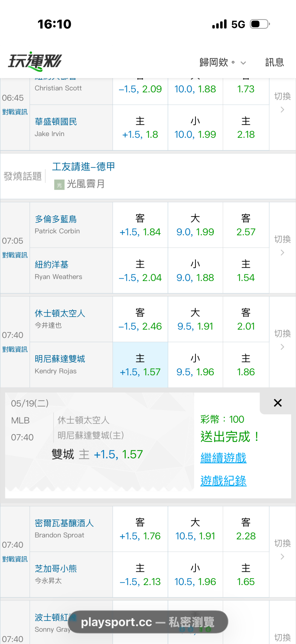Open the 光風霽月 author avatar icon

[x=59, y=185]
